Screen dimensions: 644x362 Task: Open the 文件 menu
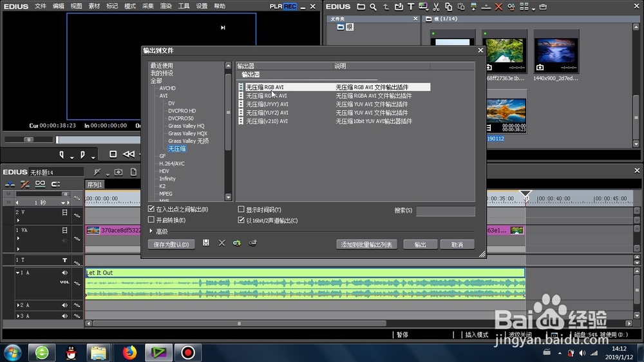[40, 6]
